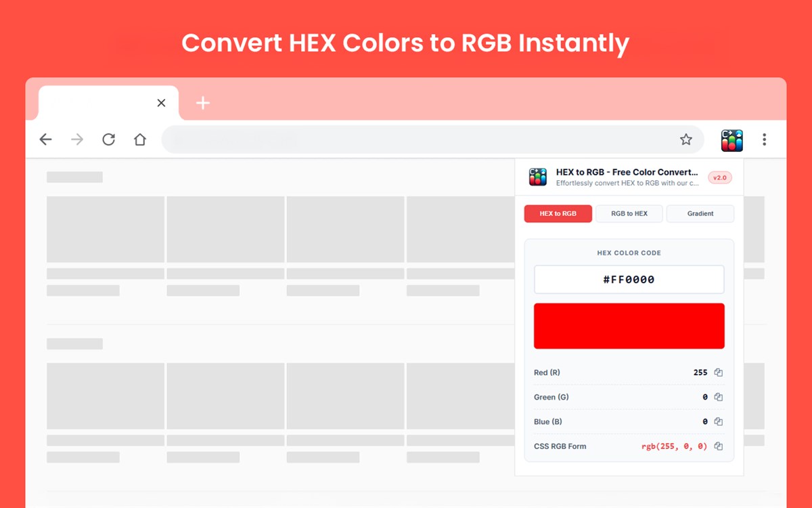Click the HEX COLOR CODE label
This screenshot has height=508, width=812.
629,253
